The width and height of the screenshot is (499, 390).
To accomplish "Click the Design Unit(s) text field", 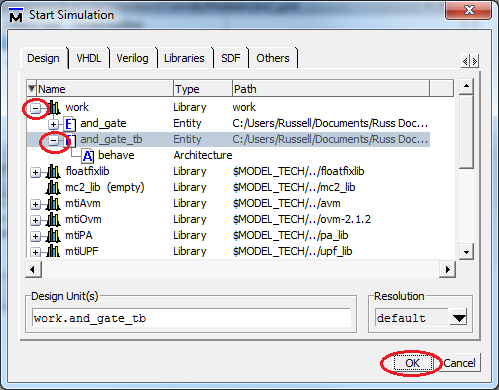I will click(191, 318).
